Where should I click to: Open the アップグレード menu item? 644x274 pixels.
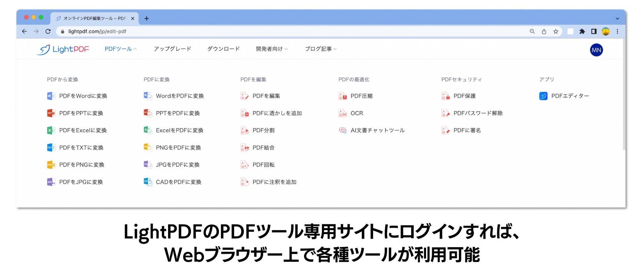pyautogui.click(x=172, y=49)
